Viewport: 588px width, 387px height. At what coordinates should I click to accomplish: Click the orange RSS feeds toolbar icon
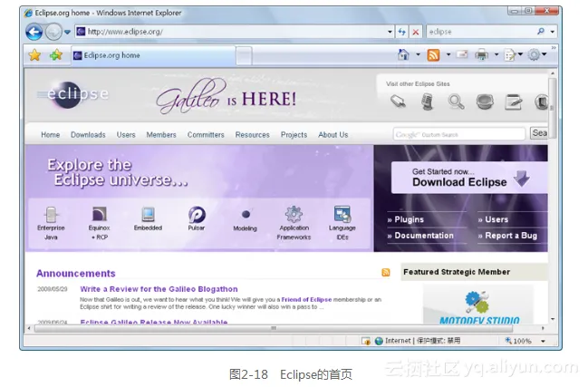433,55
